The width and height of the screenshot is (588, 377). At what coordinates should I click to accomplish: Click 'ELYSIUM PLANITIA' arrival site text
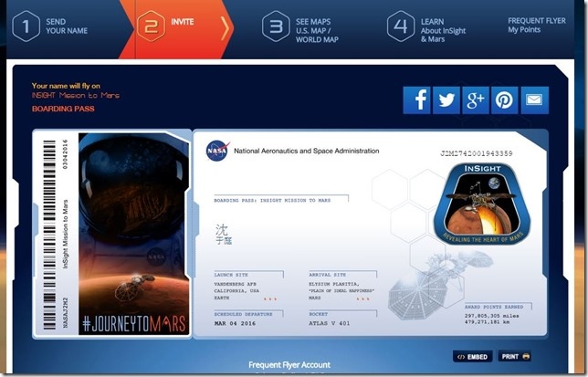[x=334, y=284]
